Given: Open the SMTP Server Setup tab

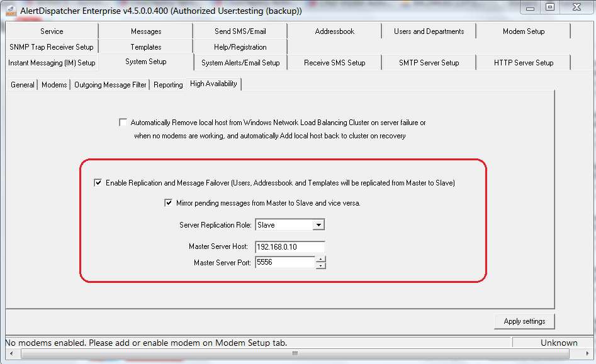Looking at the screenshot, I should [x=429, y=63].
